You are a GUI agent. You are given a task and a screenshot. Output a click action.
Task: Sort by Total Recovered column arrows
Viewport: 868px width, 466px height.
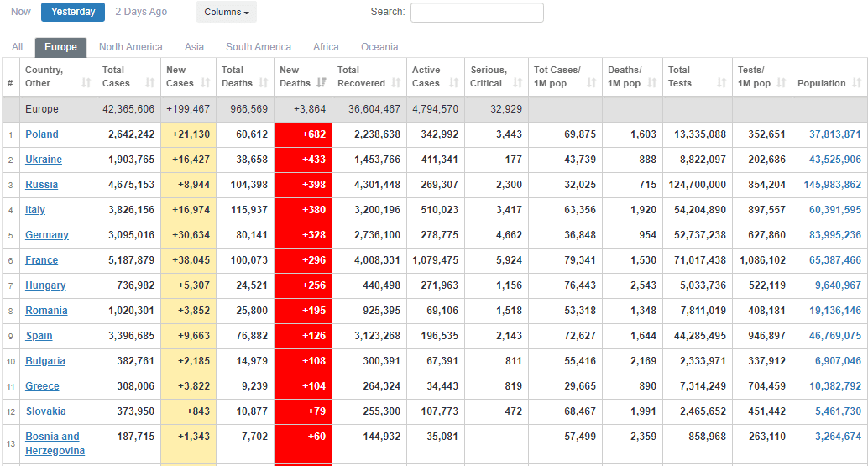pos(396,83)
